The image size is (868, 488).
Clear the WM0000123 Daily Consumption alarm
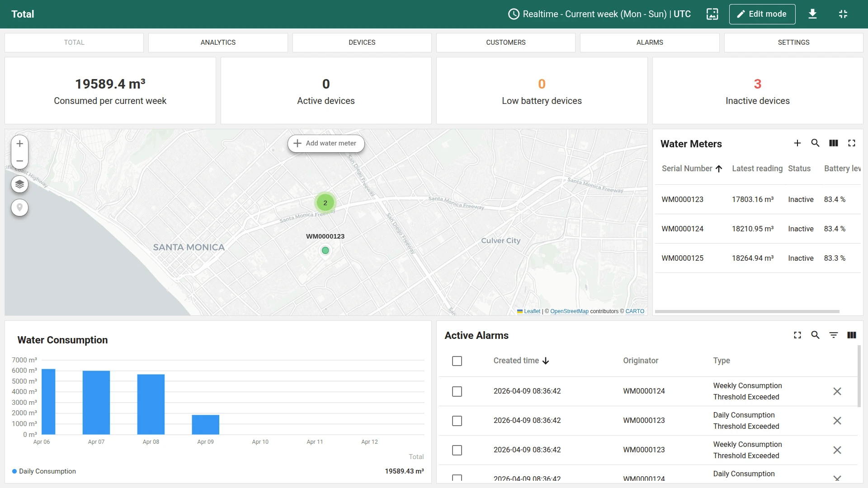(x=837, y=421)
